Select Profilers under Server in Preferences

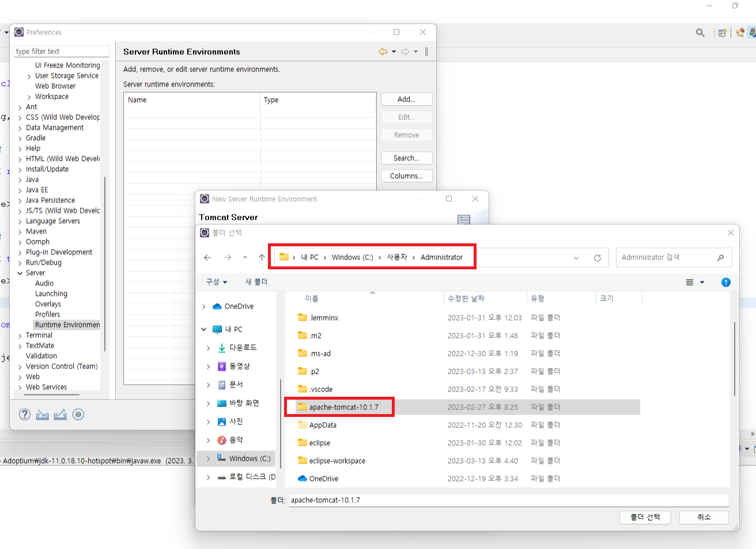tap(47, 314)
